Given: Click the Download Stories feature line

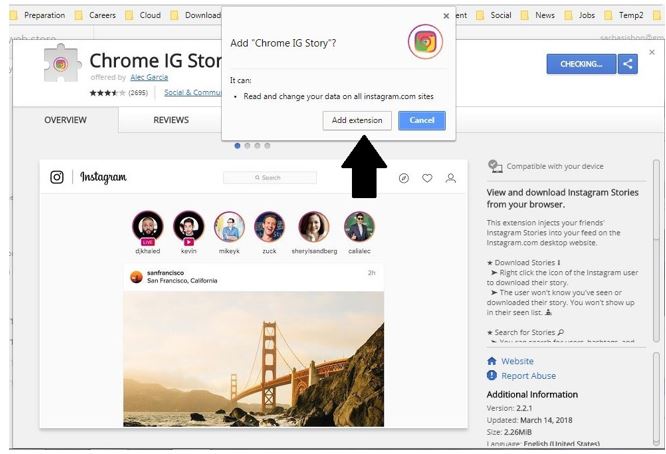Looking at the screenshot, I should click(x=524, y=262).
